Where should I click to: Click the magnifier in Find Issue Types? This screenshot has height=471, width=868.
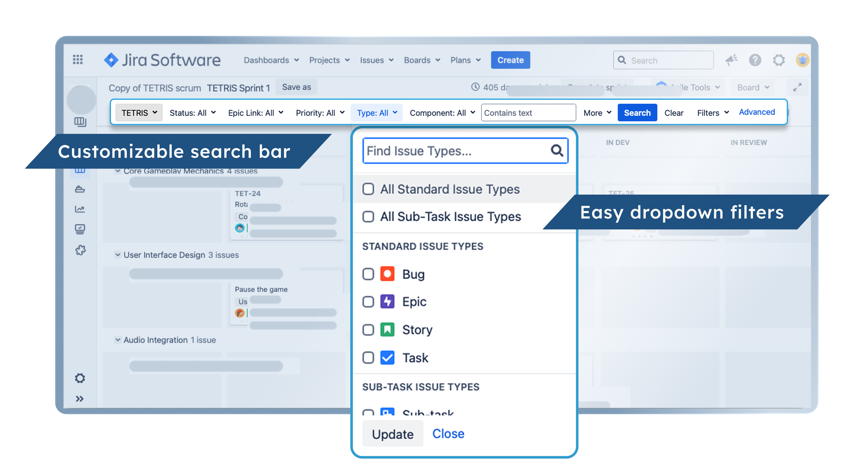coord(557,150)
